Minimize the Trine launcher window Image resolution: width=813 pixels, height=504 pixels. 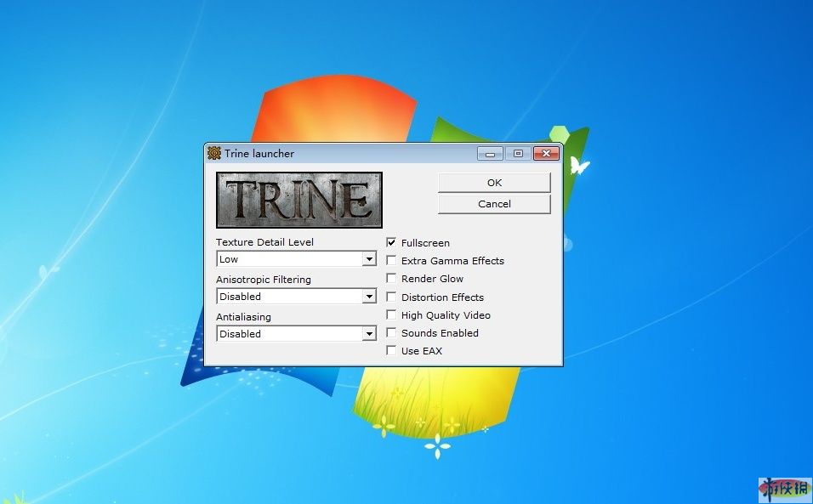click(x=490, y=154)
